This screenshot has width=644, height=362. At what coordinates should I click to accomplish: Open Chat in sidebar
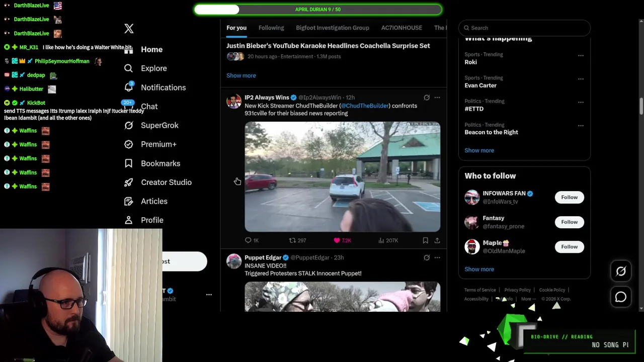point(149,106)
